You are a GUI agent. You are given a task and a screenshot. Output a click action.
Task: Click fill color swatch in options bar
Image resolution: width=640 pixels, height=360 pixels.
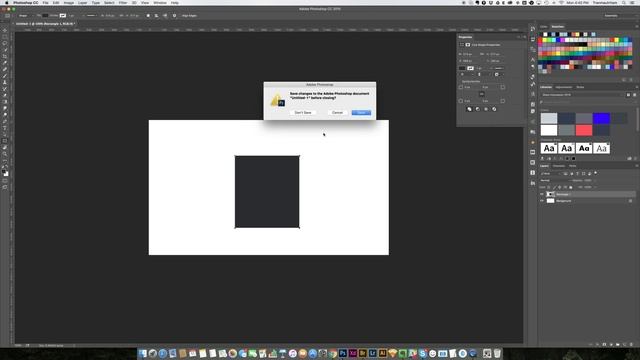[45, 16]
